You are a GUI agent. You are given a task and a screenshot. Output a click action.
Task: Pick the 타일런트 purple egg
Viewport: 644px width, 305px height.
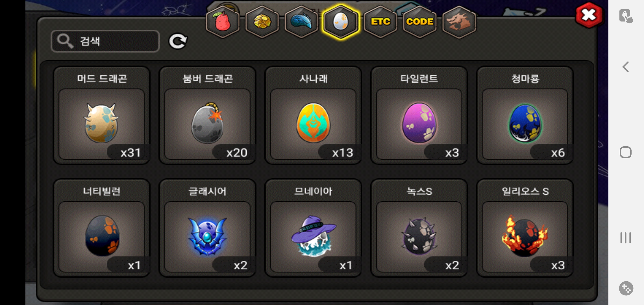(419, 115)
